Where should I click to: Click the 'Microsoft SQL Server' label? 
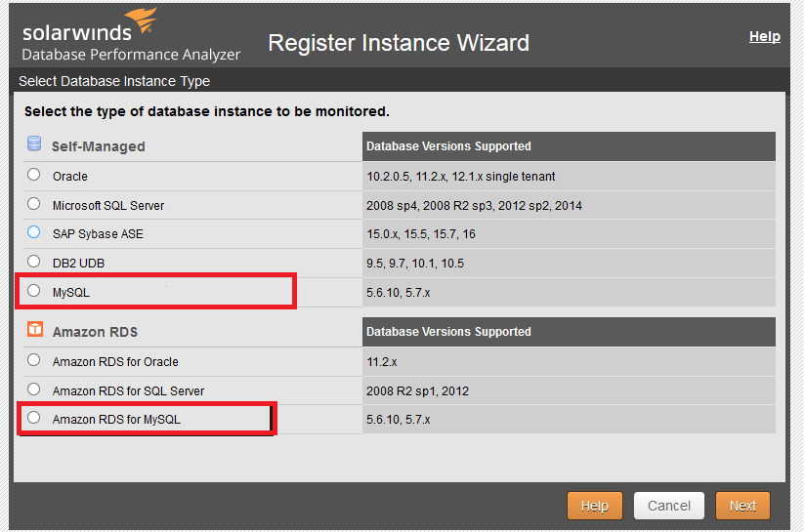108,206
